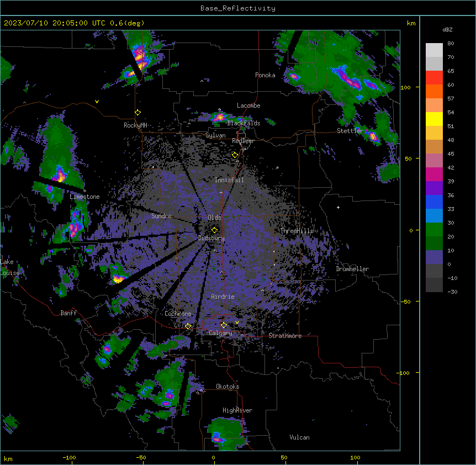
Task: Click the ThreeHills label
Action: coord(297,231)
